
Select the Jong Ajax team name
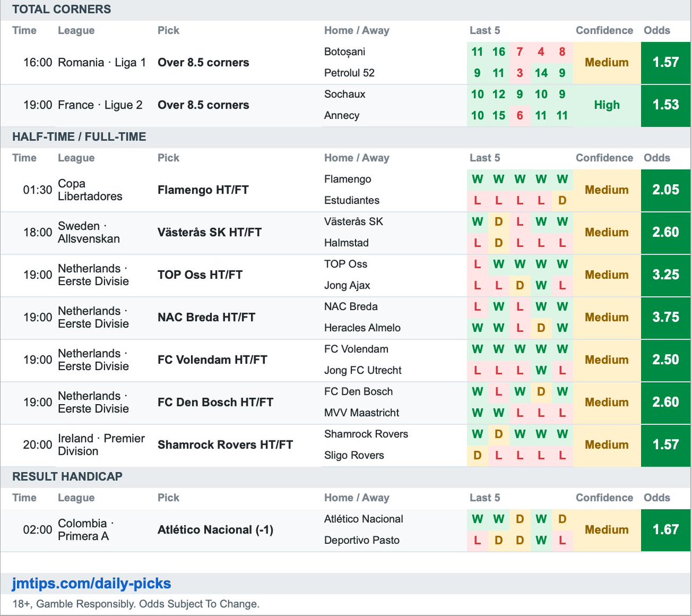[347, 285]
